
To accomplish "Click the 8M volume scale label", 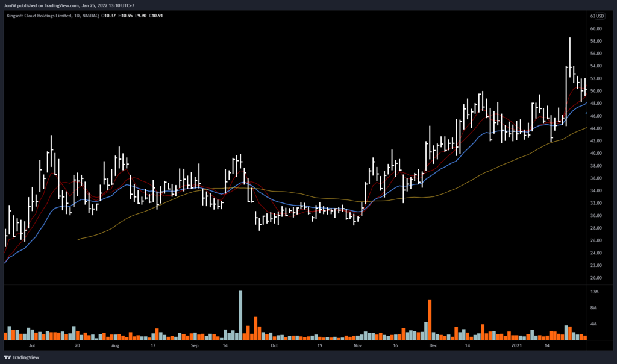I will point(594,308).
